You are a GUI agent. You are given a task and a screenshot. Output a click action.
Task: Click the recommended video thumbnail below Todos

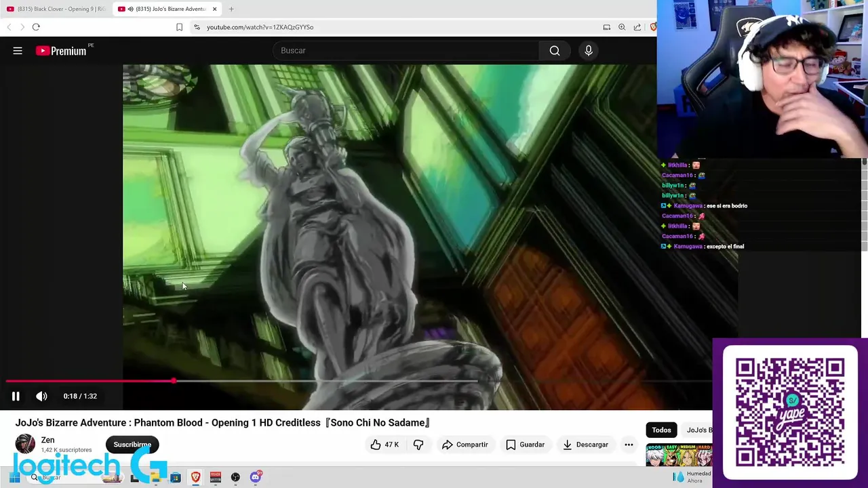[x=679, y=455]
